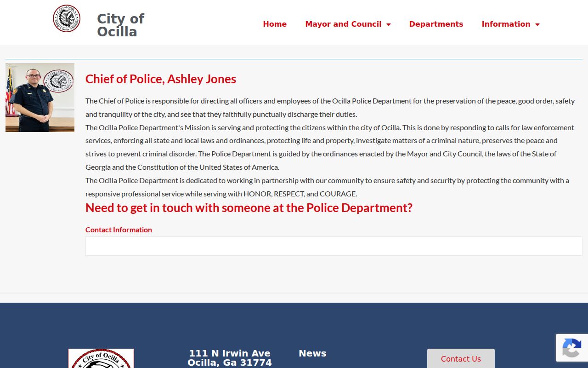Open the Chief of Police photo

(40, 98)
